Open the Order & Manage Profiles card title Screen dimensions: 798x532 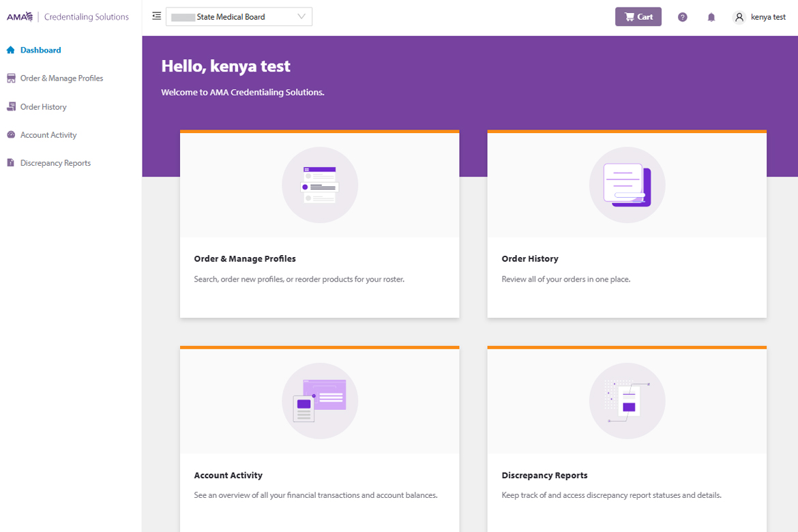coord(245,258)
